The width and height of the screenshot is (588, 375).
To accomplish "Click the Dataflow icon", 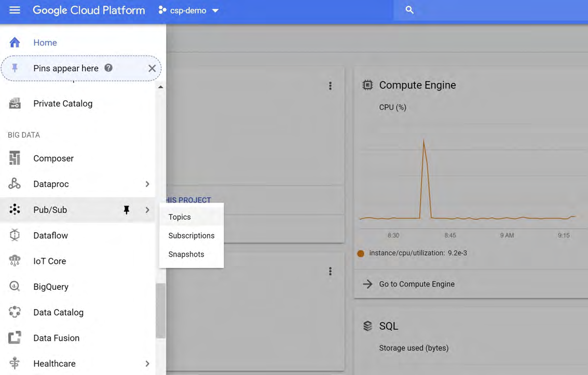I will pos(15,235).
